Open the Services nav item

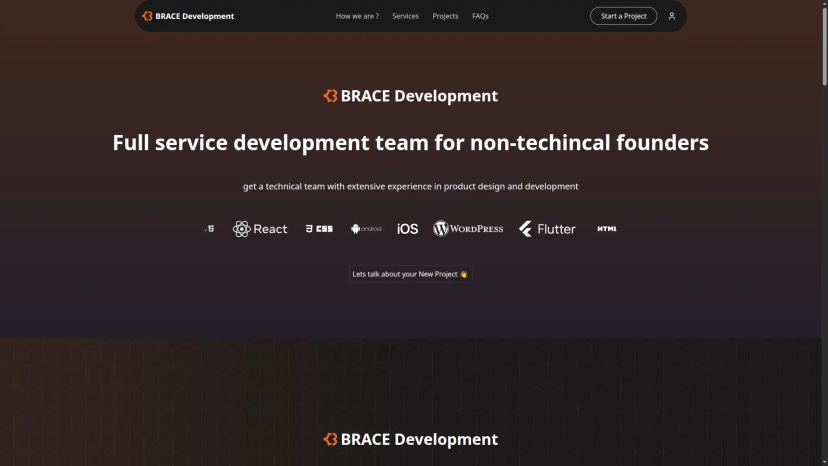tap(405, 16)
